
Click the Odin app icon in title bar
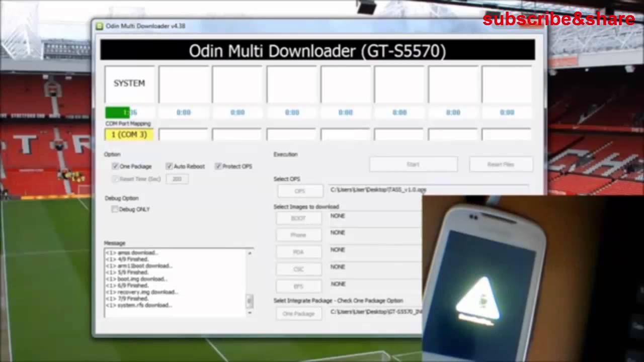(100, 26)
